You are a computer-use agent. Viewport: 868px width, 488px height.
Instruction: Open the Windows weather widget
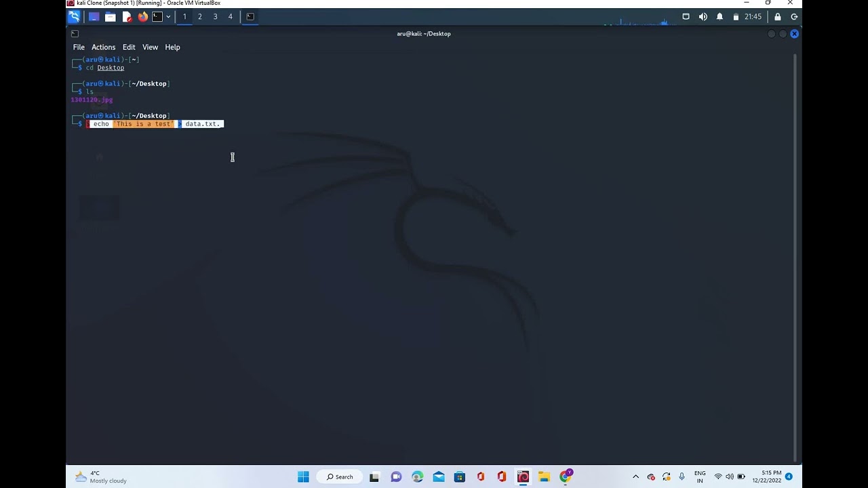pyautogui.click(x=100, y=476)
